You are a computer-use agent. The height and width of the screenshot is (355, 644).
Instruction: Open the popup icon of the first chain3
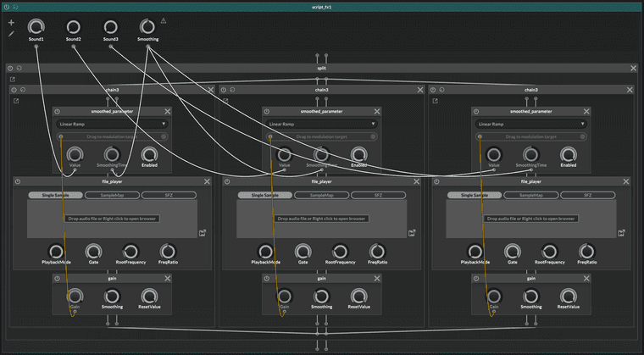[x=16, y=101]
